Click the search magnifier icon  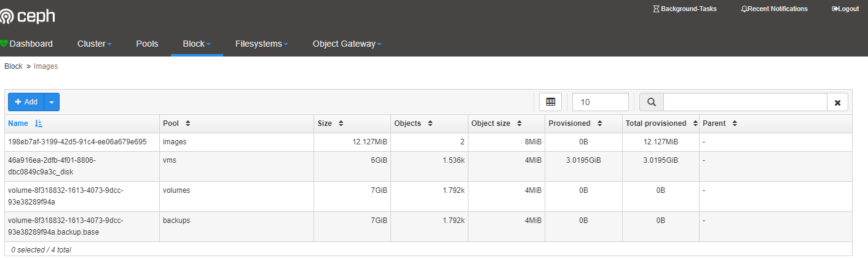point(652,102)
